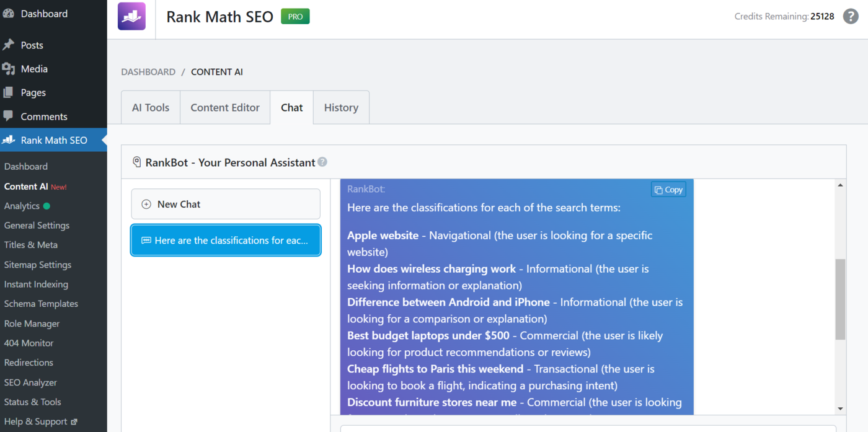Select the Chat tab

tap(292, 107)
